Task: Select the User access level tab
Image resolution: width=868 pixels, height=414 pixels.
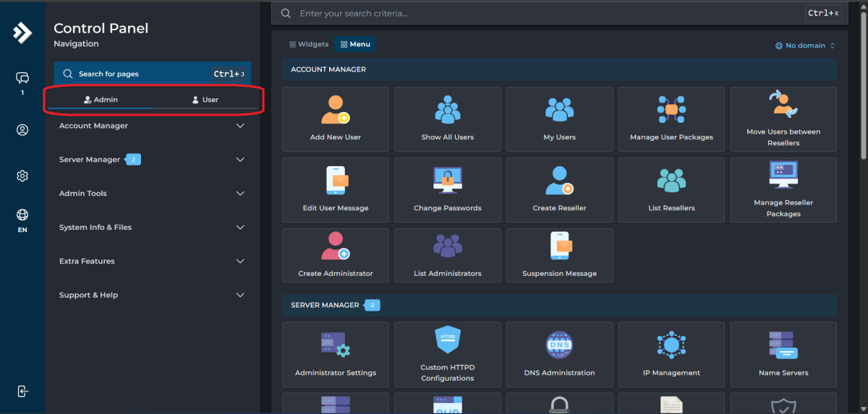Action: (x=205, y=100)
